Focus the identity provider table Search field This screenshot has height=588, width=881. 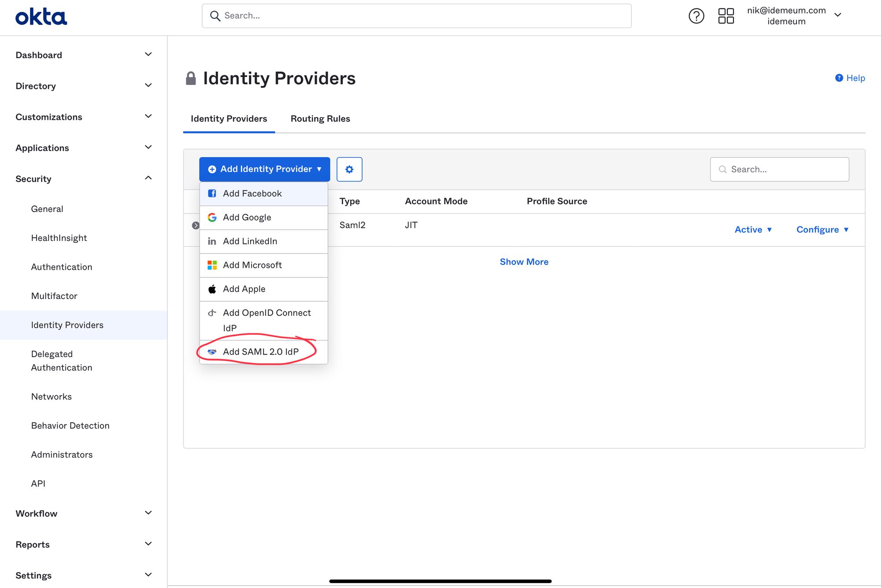[x=779, y=169]
